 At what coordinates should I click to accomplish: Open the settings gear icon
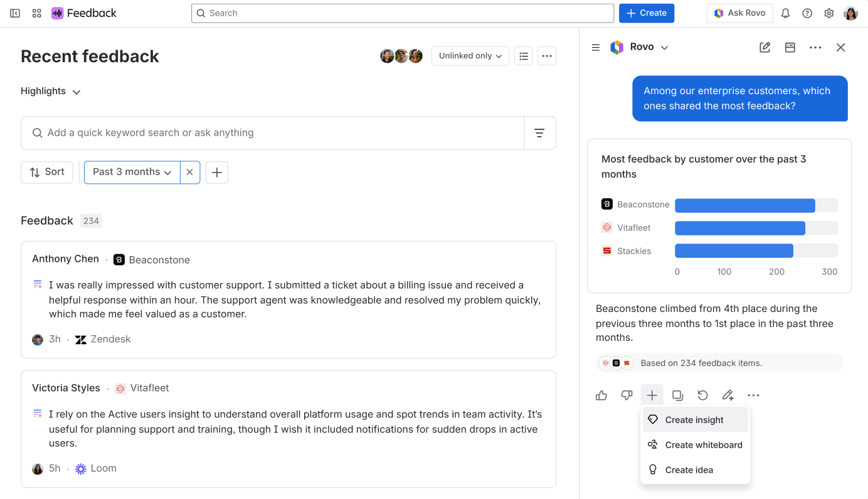click(x=829, y=13)
